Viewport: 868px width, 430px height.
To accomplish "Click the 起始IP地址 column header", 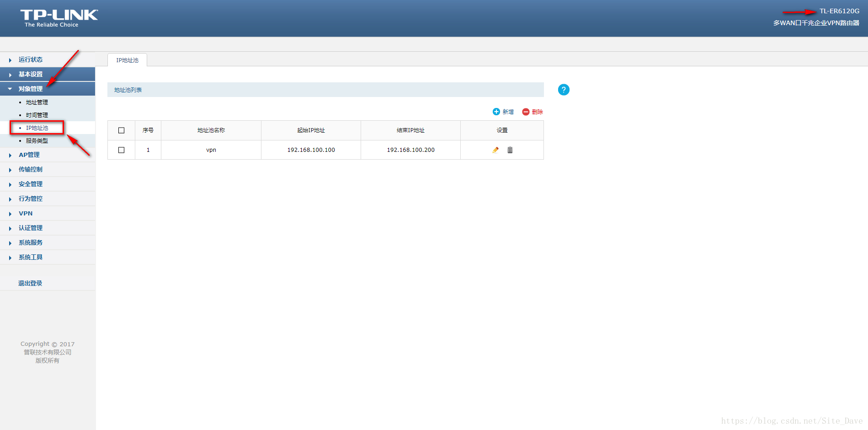I will point(311,130).
